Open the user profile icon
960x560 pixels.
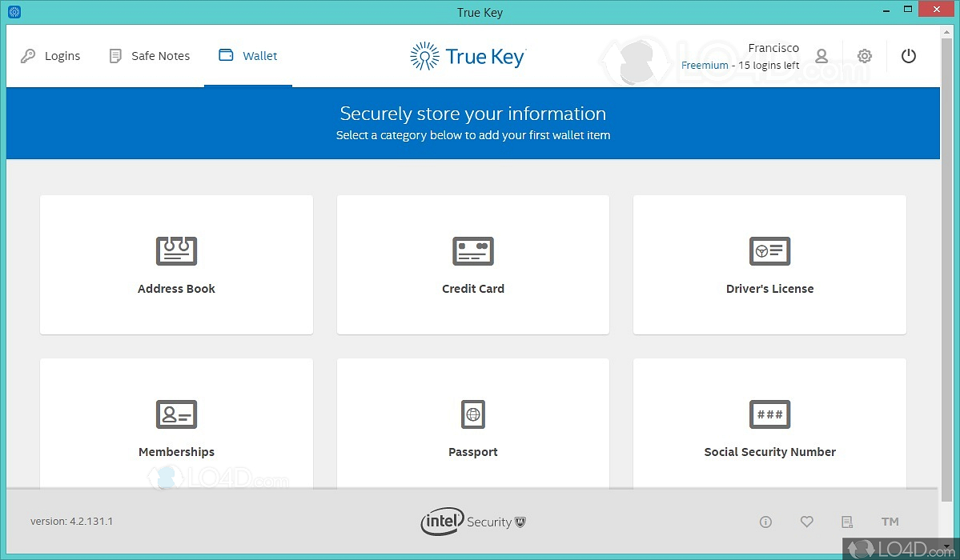[x=821, y=56]
